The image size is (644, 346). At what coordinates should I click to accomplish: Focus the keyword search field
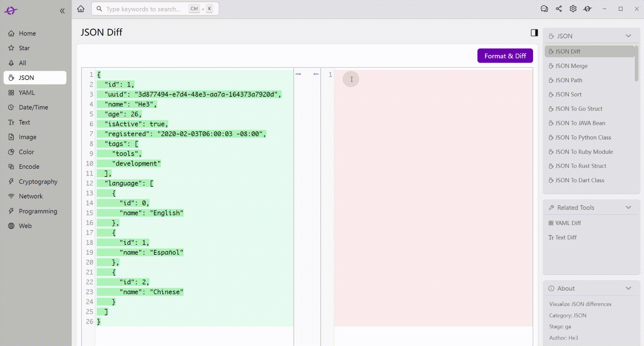(x=155, y=9)
